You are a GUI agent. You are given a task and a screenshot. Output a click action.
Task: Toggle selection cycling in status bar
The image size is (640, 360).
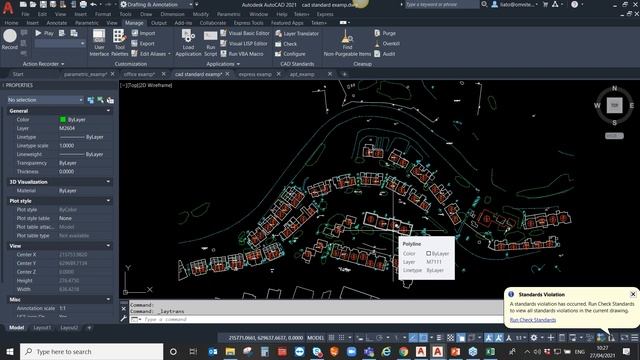pos(461,338)
